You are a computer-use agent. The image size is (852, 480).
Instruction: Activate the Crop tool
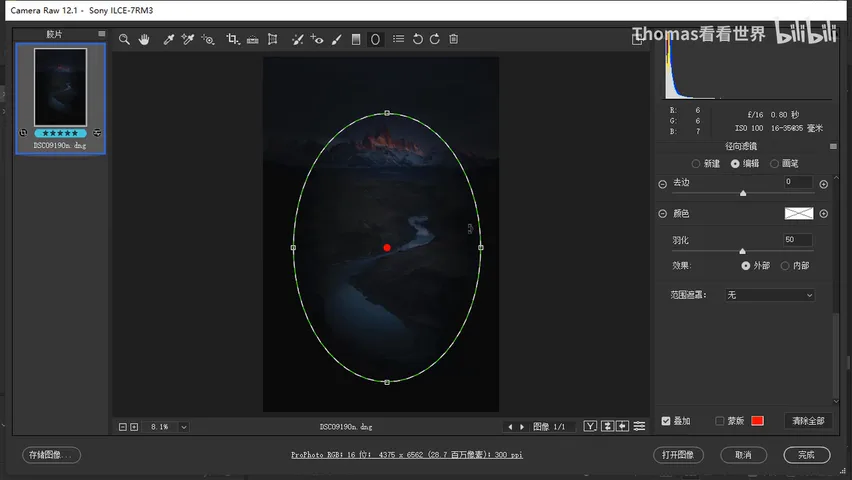233,39
